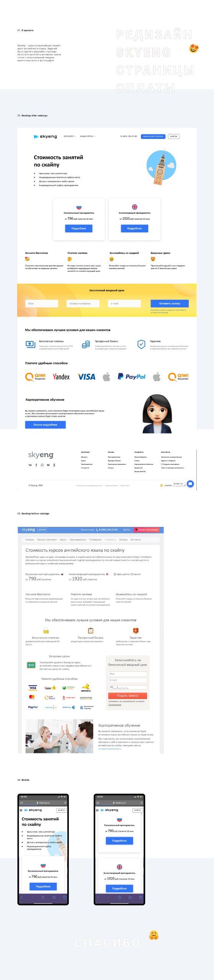Click the red shield 'Гарантии' icon in old design
The width and height of the screenshot is (214, 980).
click(x=136, y=630)
